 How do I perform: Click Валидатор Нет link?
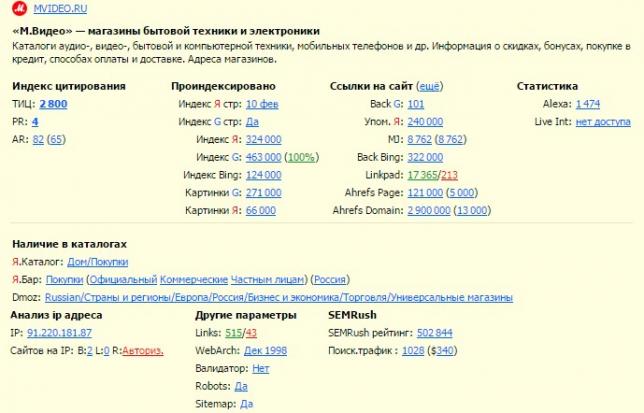coord(260,368)
